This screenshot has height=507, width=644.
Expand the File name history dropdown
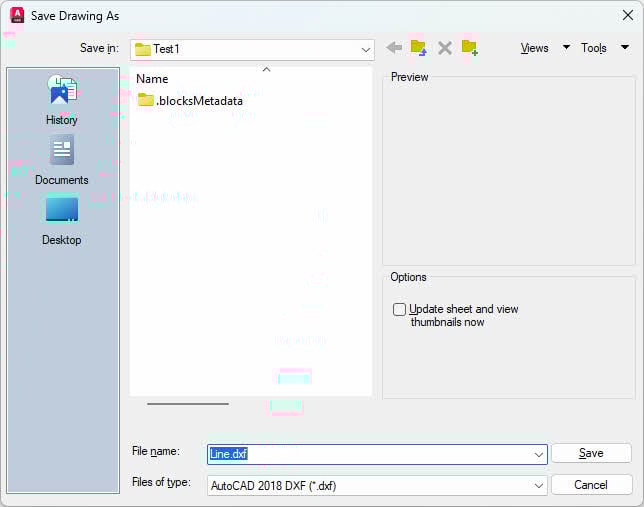coord(538,454)
